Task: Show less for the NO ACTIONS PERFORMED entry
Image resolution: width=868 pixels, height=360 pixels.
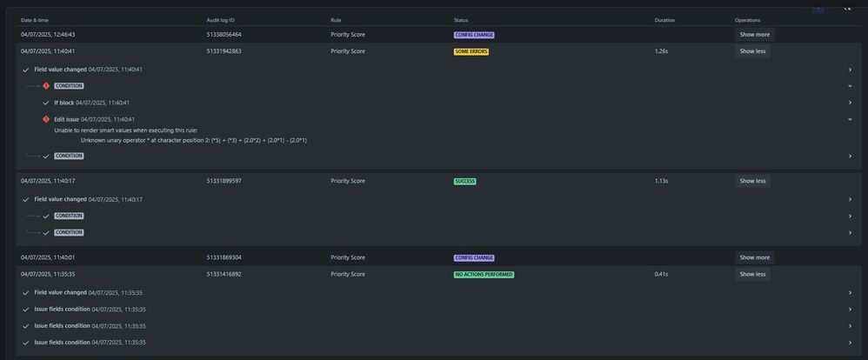Action: (752, 274)
